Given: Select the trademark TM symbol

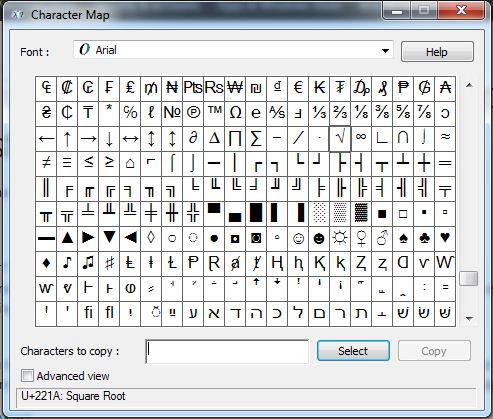Looking at the screenshot, I should point(214,114).
